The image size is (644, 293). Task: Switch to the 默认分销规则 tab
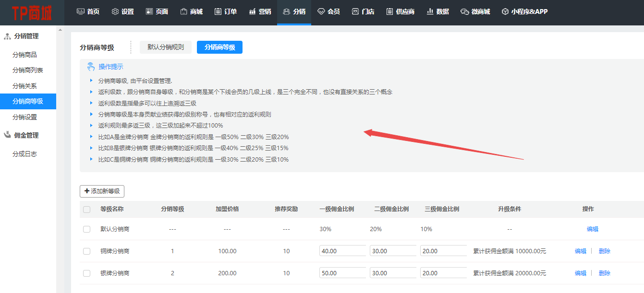coord(165,47)
